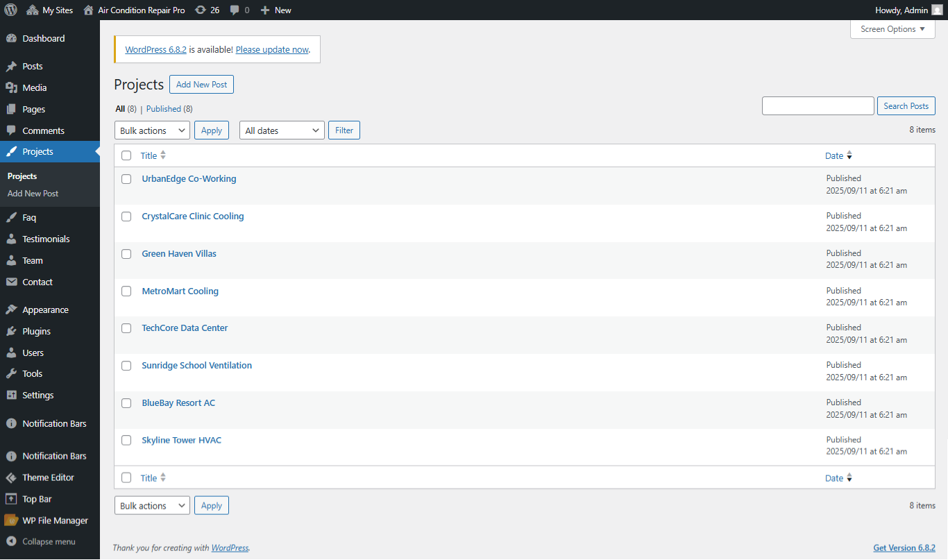Click the Plugins plug icon
The image size is (948, 560).
[11, 331]
